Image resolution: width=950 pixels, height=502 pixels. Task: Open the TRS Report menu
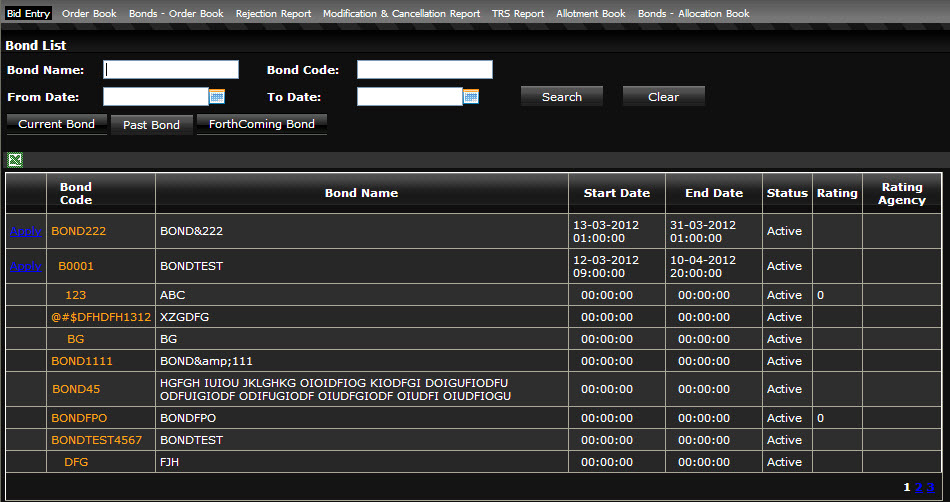518,13
